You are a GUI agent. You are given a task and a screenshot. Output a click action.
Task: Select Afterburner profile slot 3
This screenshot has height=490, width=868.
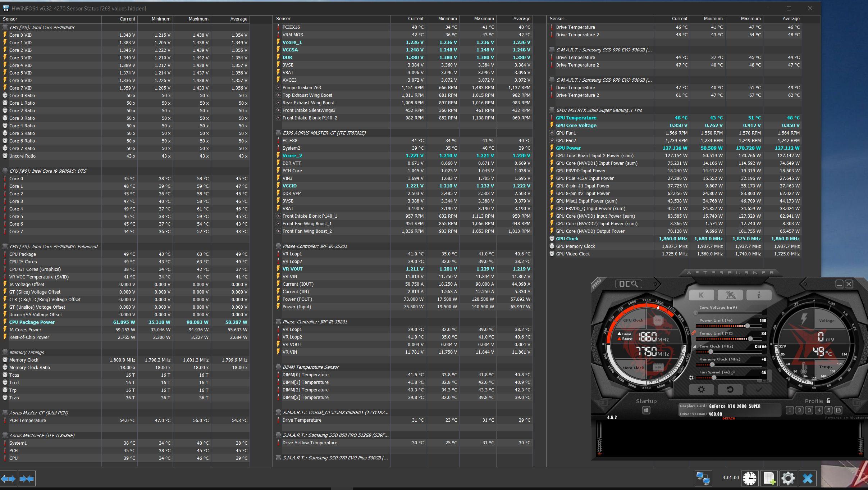[x=809, y=410]
